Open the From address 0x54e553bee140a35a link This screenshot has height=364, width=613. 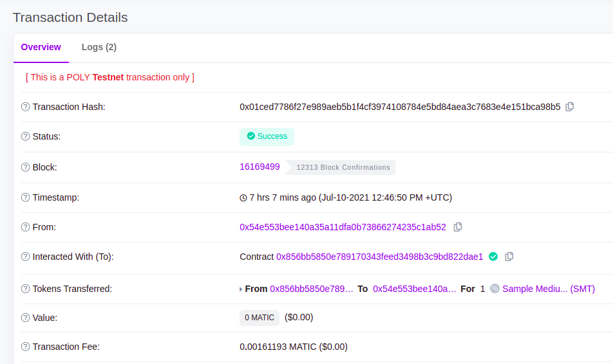[343, 227]
